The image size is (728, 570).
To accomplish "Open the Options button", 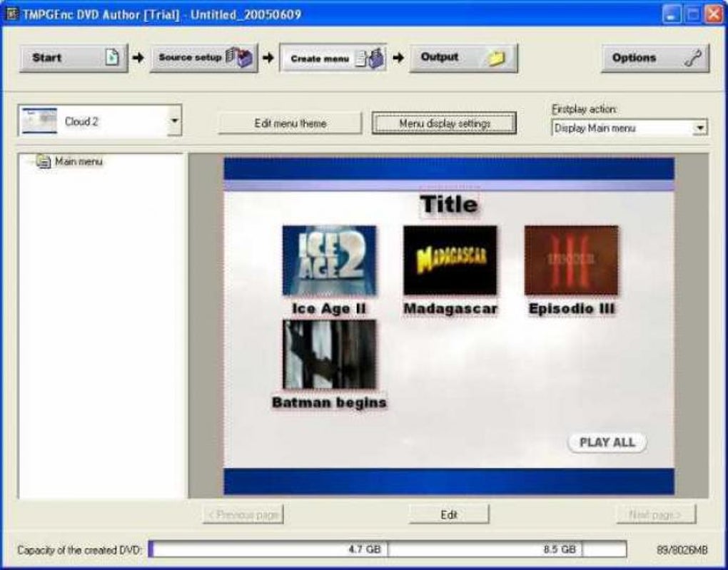I will [655, 58].
